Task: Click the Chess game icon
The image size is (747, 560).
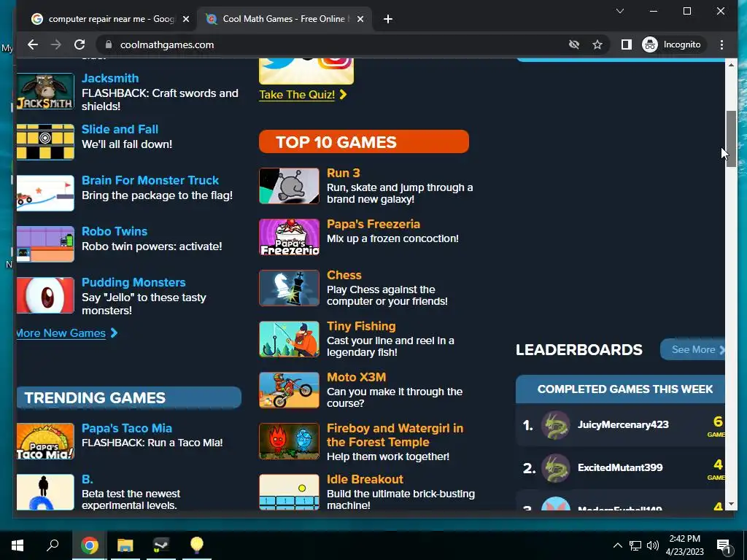Action: click(289, 287)
